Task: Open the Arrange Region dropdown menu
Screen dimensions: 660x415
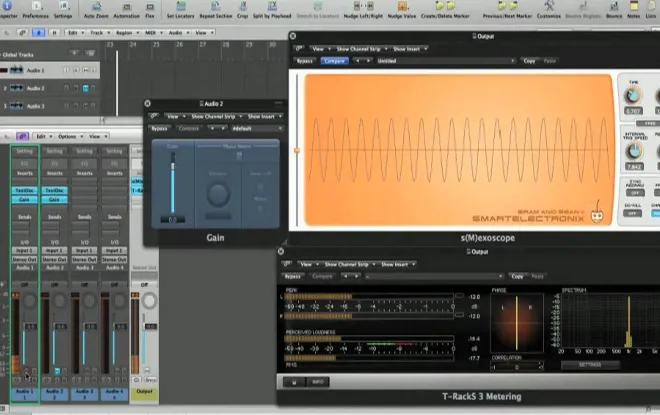Action: (x=127, y=32)
